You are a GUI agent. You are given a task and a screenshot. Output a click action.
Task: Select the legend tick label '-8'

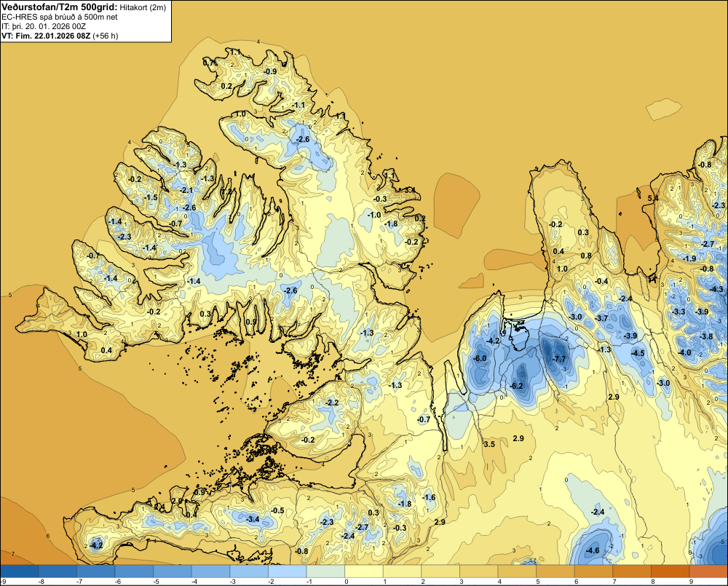tap(41, 582)
